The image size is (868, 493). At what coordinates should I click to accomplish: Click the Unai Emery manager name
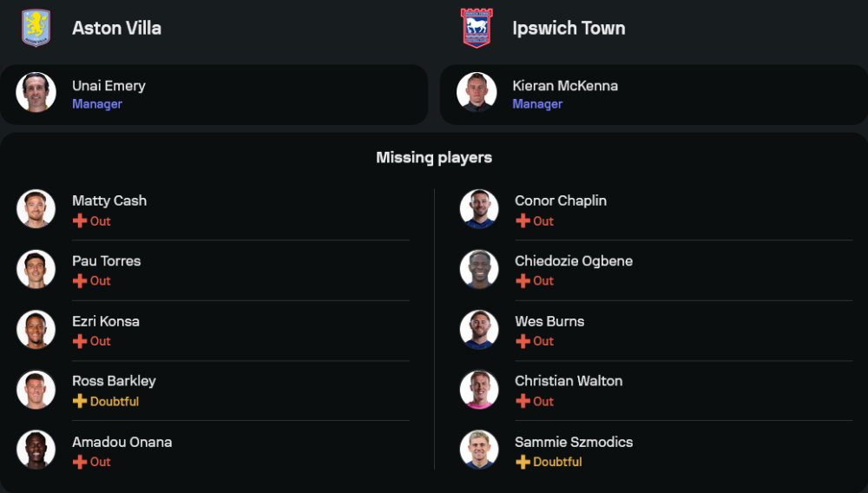108,86
